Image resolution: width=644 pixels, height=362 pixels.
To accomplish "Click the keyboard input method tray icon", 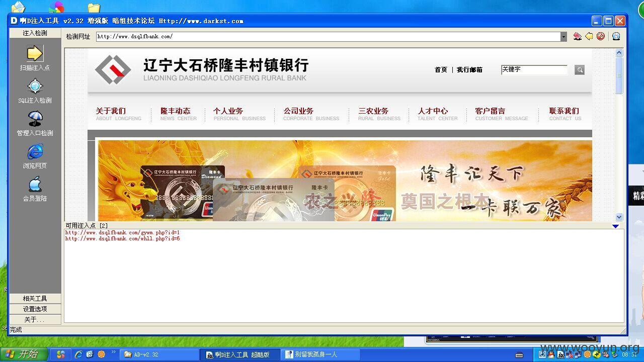I will coord(519,355).
